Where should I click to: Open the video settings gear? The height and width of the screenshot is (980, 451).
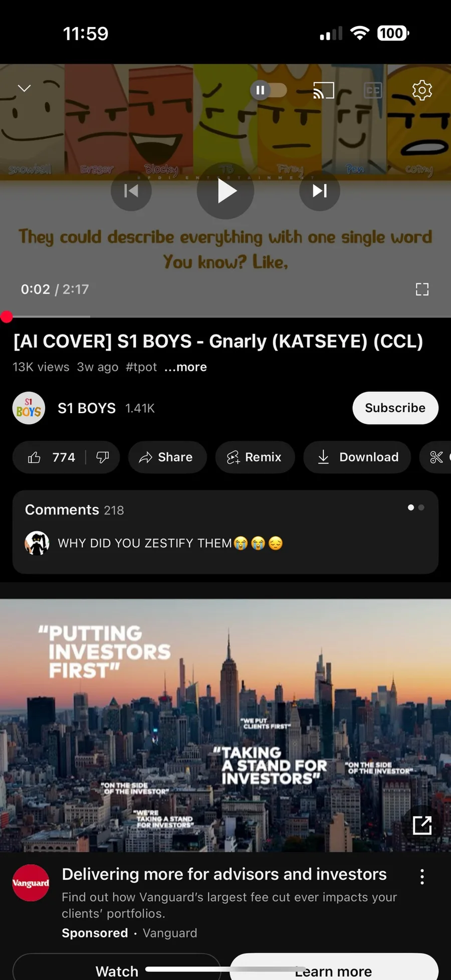[x=422, y=90]
